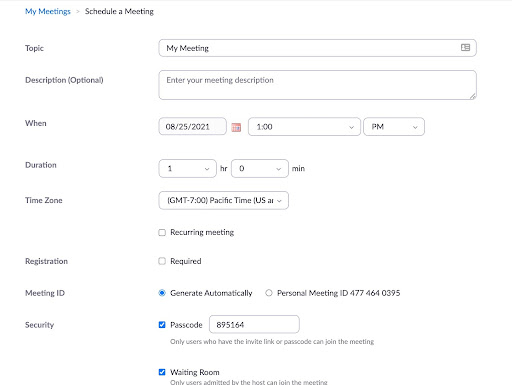Screen dimensions: 512x385
Task: Click the template icon in Topic field
Action: [x=465, y=48]
